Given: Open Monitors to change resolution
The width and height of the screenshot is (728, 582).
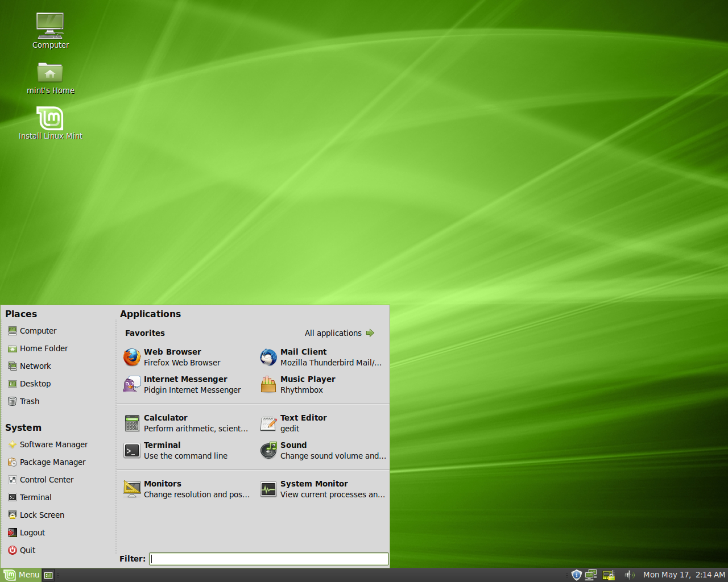Looking at the screenshot, I should coord(162,489).
